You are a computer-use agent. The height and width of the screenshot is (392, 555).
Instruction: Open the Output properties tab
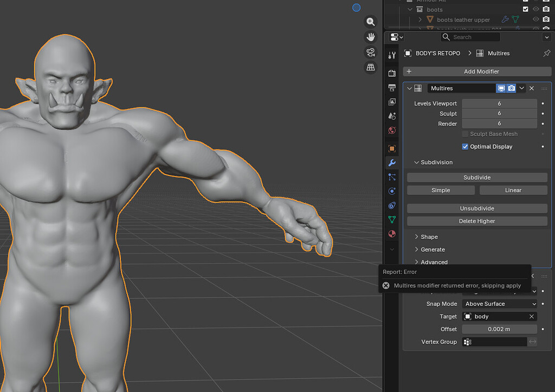coord(392,87)
